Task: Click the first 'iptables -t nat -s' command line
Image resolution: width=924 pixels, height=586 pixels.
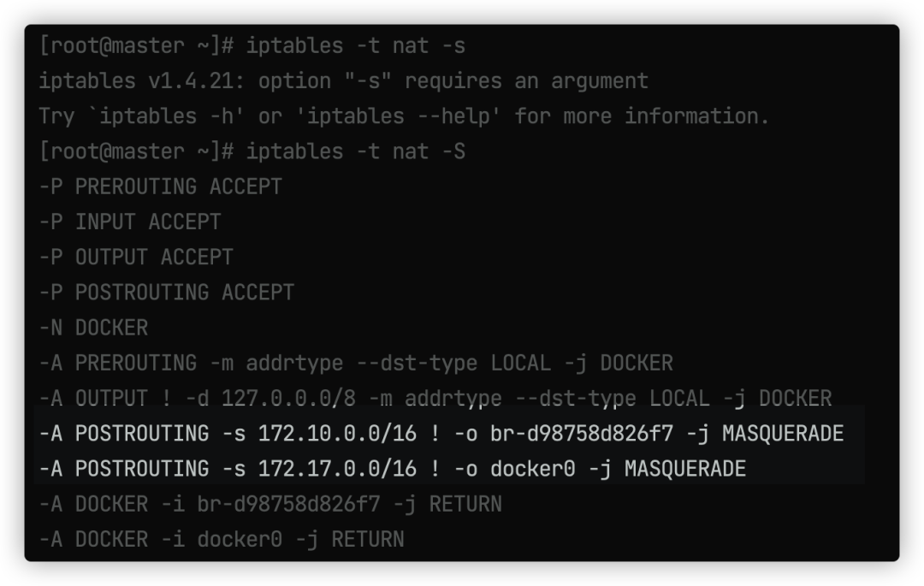Action: [x=252, y=46]
